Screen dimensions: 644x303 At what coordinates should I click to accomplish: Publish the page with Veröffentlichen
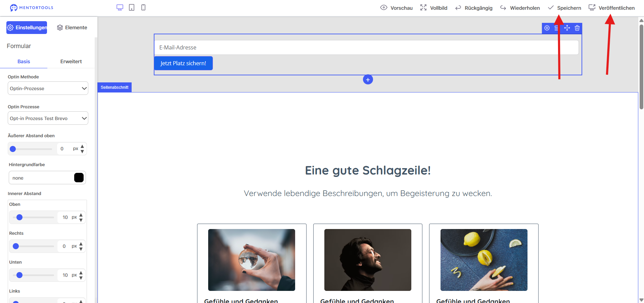611,8
